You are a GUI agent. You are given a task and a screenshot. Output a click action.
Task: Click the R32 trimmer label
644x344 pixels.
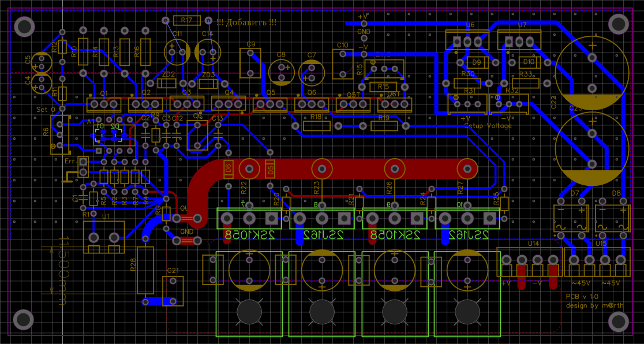click(512, 91)
